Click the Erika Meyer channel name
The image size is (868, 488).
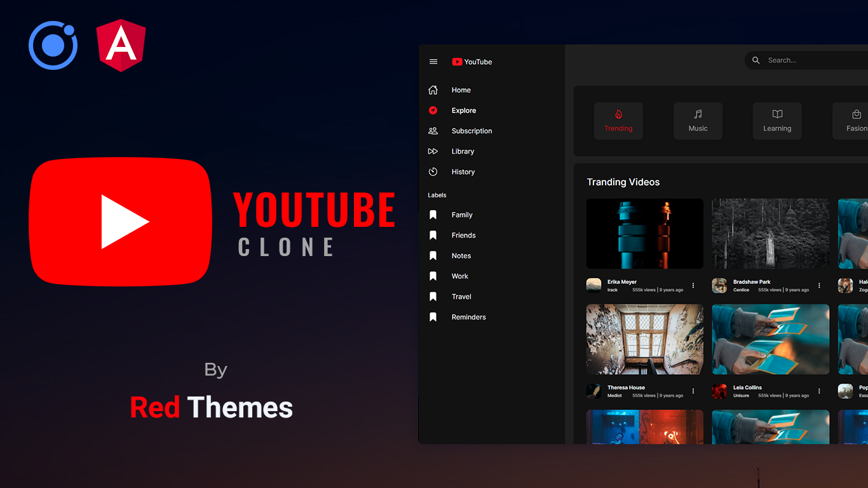pyautogui.click(x=622, y=281)
